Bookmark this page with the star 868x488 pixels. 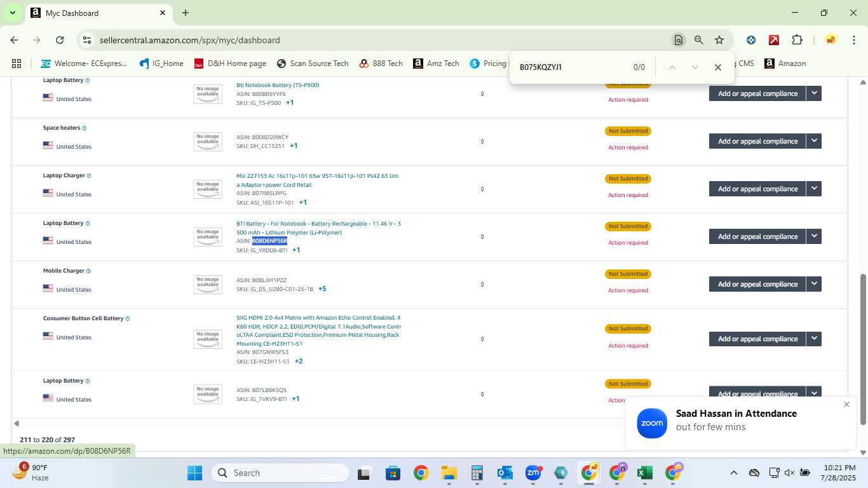click(719, 40)
